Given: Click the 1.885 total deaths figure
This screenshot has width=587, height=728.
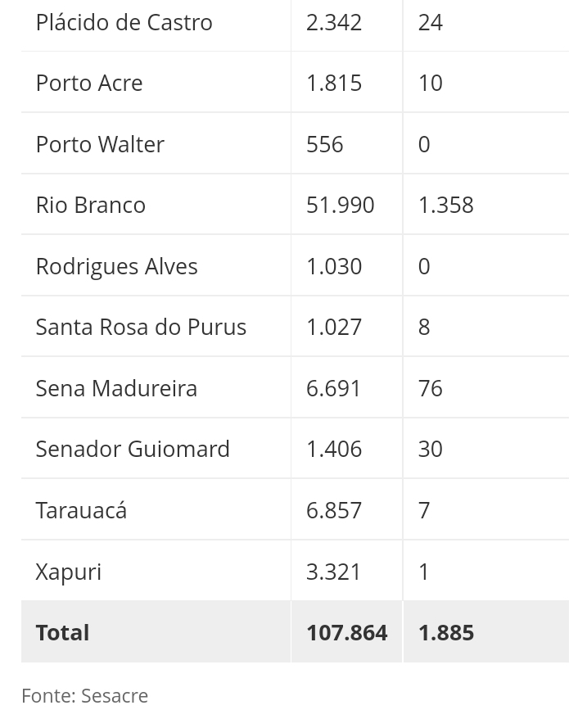Looking at the screenshot, I should (445, 632).
